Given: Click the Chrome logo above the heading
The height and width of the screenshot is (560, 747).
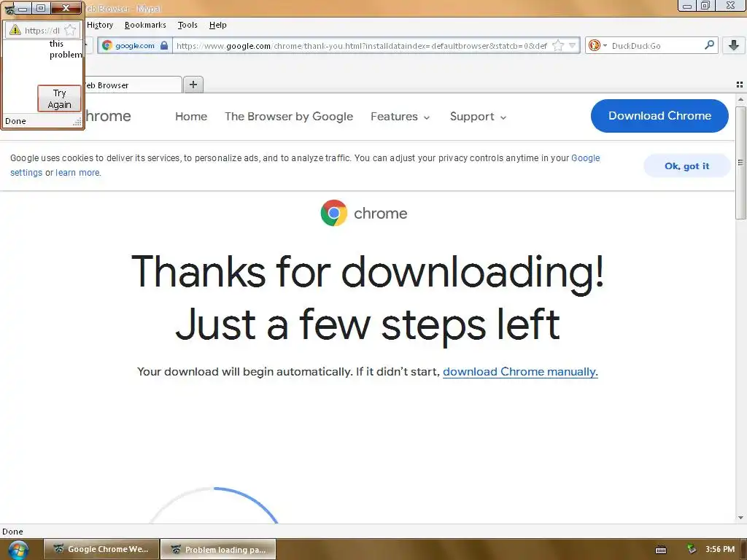Looking at the screenshot, I should (x=334, y=213).
